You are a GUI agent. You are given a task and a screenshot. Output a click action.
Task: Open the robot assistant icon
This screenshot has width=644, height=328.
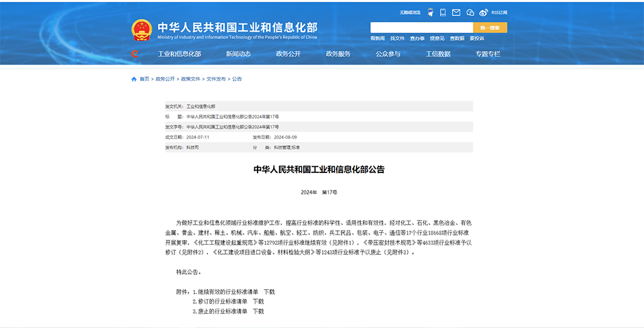click(429, 12)
